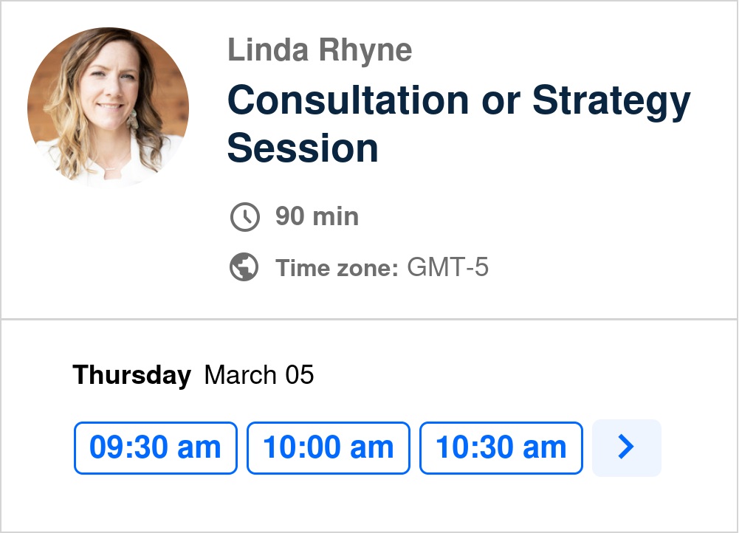Screen dimensions: 756x533
Task: Show more time slots with the right chevron
Action: click(x=626, y=447)
